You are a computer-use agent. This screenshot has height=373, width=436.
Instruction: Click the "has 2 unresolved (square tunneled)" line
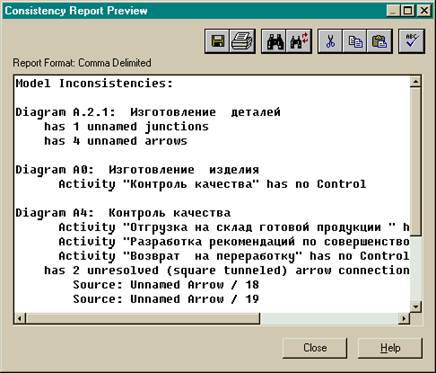pyautogui.click(x=227, y=270)
